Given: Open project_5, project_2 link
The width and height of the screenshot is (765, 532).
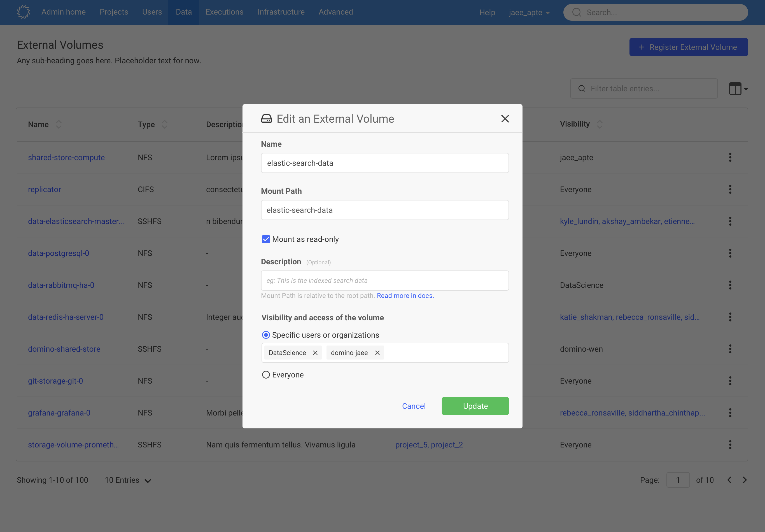Looking at the screenshot, I should pos(429,445).
